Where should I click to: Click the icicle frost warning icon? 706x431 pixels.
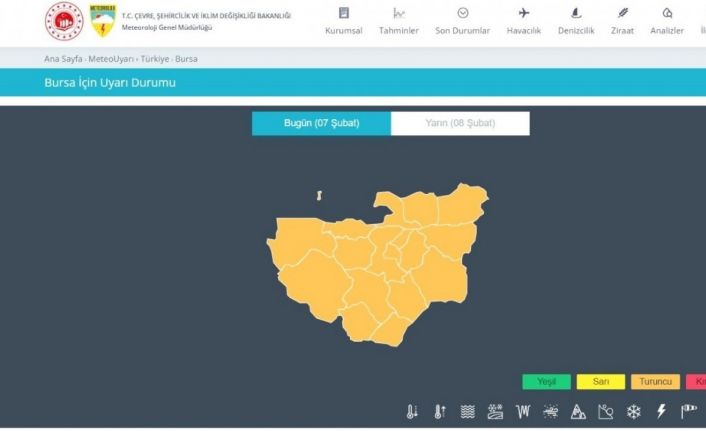(523, 411)
